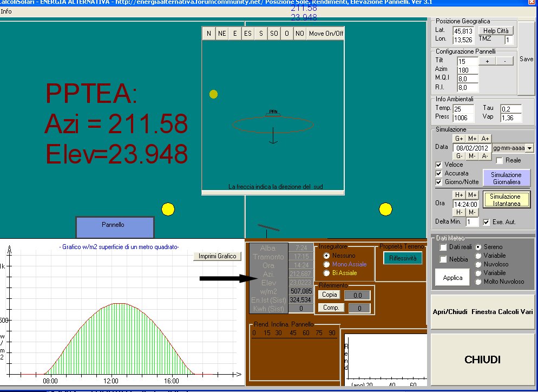Click the Lat. latitude input field

(x=463, y=31)
